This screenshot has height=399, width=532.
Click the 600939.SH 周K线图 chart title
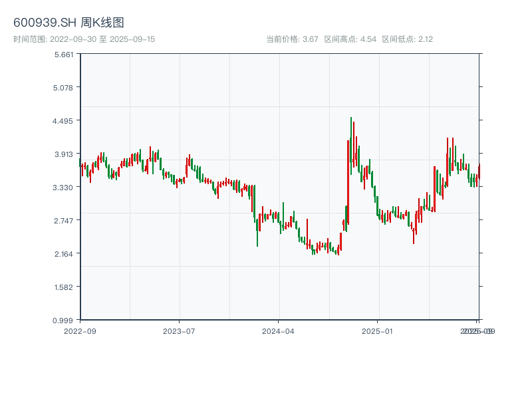coord(68,23)
